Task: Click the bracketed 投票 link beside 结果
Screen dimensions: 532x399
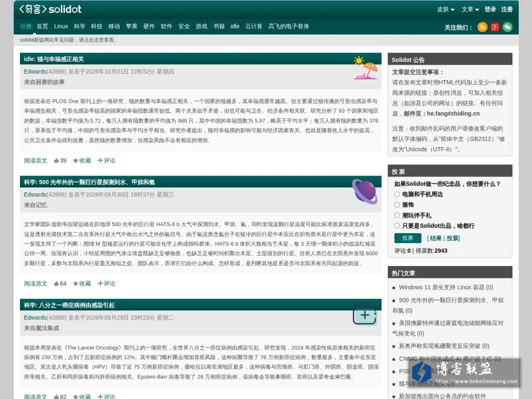Action: [x=452, y=238]
